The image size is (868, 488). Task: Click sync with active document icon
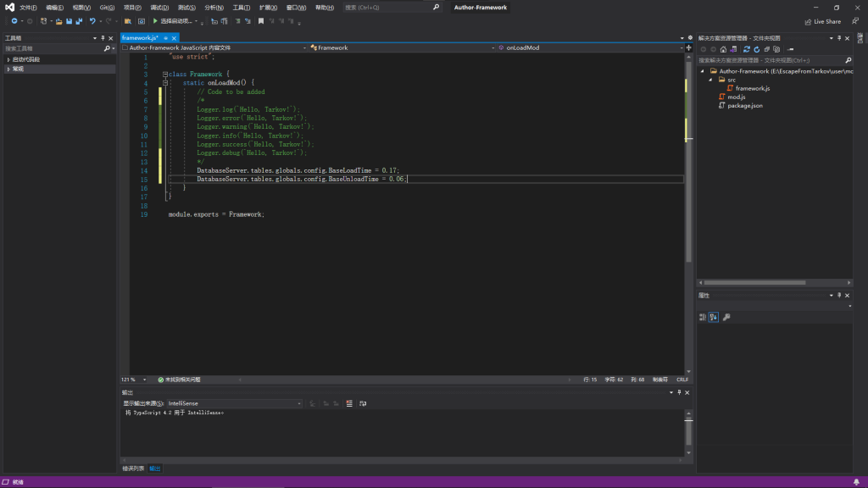pos(746,49)
